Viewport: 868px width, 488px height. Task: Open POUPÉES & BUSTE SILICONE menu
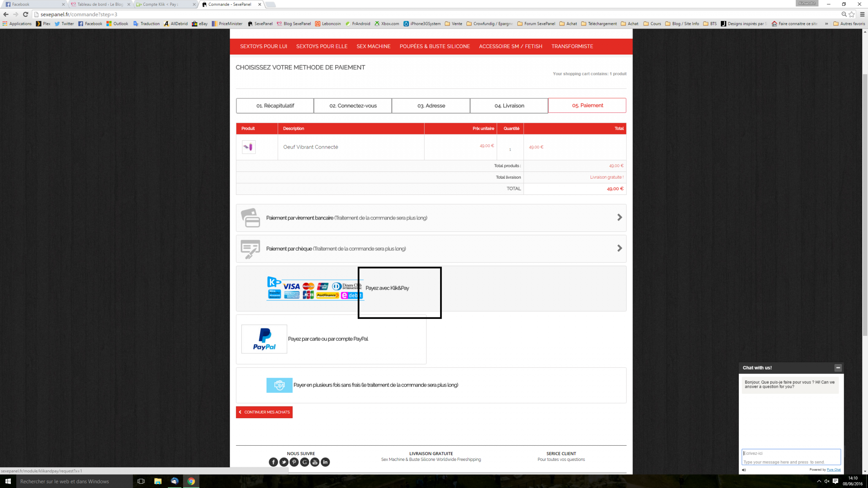coord(435,46)
